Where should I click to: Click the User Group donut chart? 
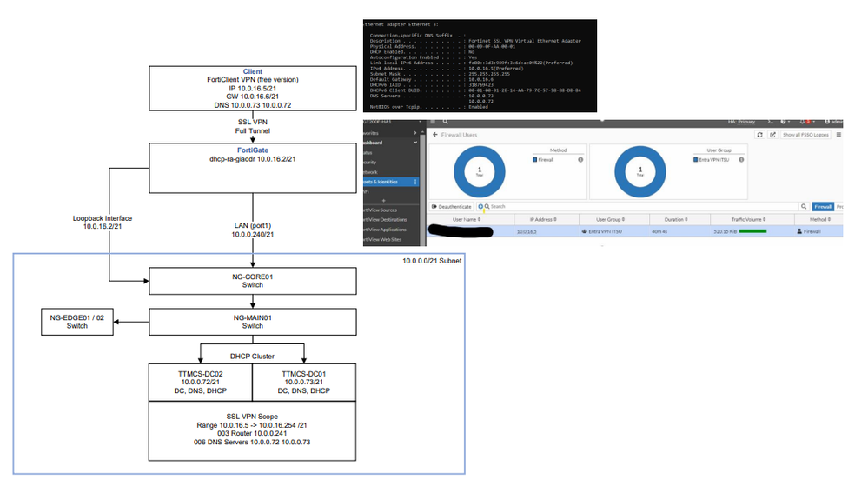point(640,172)
